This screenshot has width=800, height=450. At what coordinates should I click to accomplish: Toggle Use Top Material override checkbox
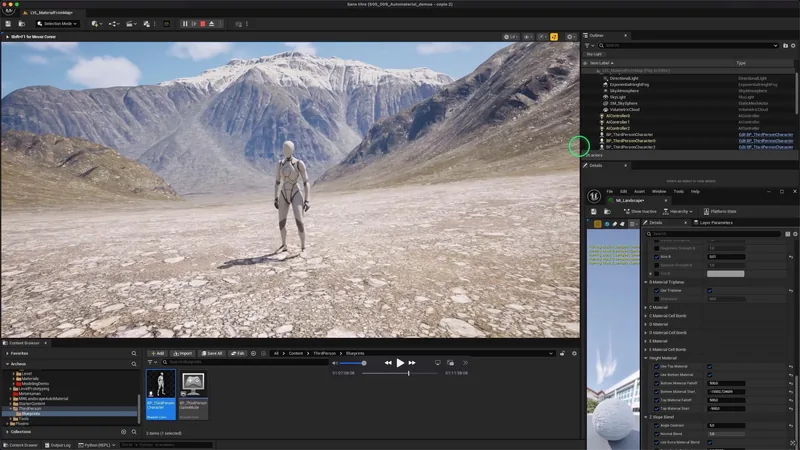point(657,366)
